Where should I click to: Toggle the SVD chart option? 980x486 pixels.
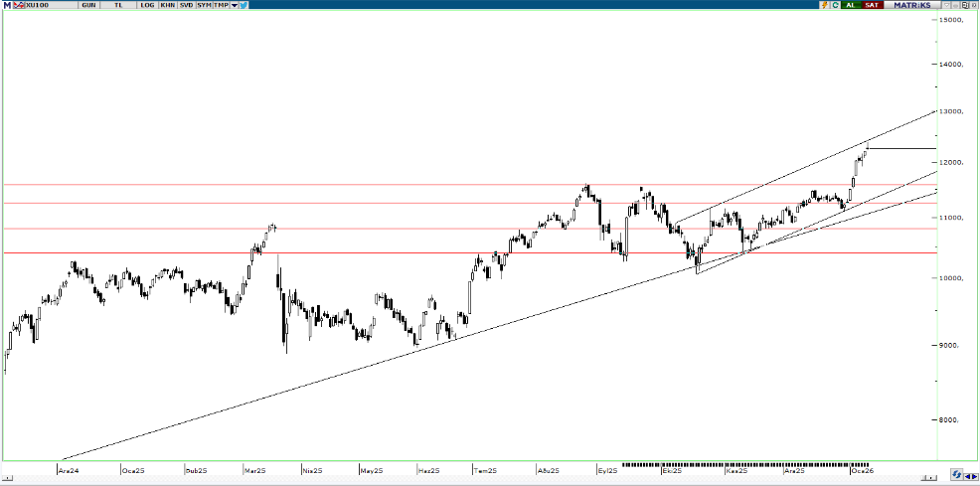click(x=185, y=5)
